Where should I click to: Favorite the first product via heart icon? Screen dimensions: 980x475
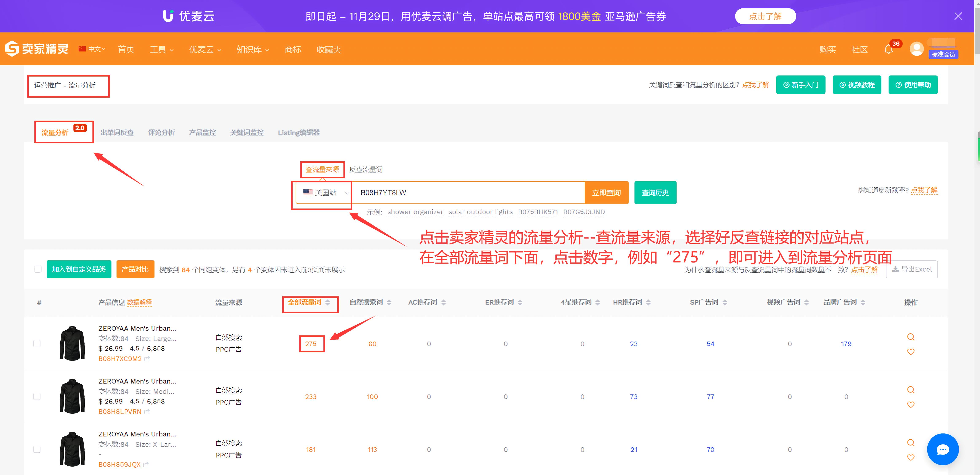(x=911, y=351)
